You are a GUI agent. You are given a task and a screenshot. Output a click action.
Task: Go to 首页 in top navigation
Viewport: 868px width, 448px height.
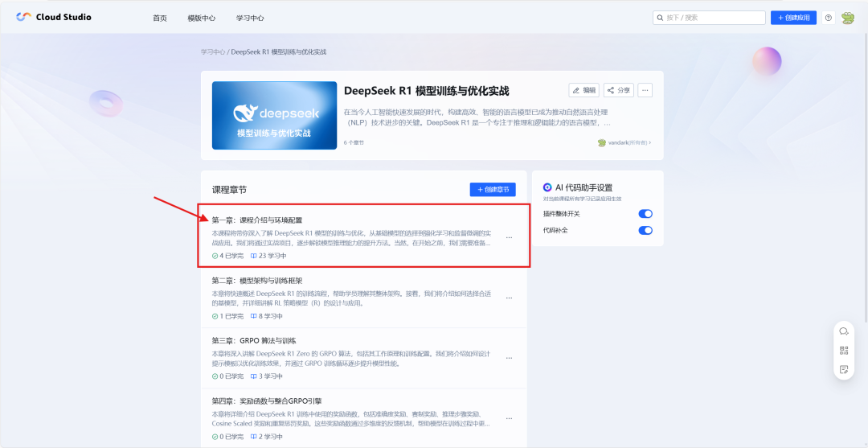pyautogui.click(x=160, y=18)
